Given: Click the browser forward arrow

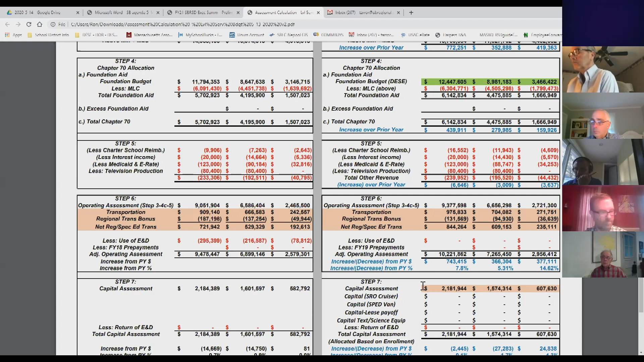Looking at the screenshot, I should tap(18, 24).
